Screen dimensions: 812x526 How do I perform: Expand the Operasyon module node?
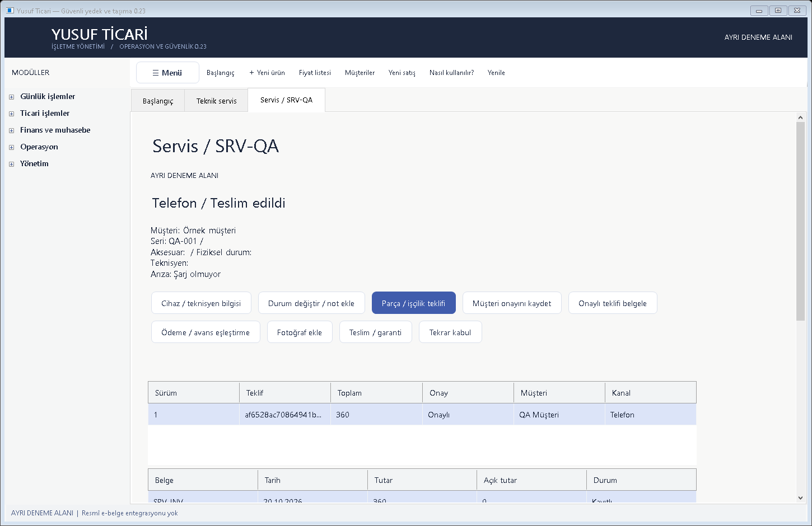click(x=11, y=147)
